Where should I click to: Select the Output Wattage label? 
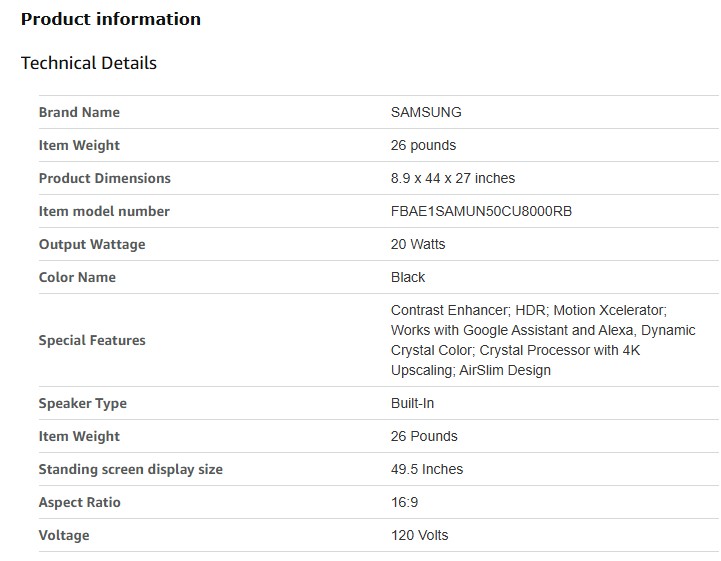[92, 244]
